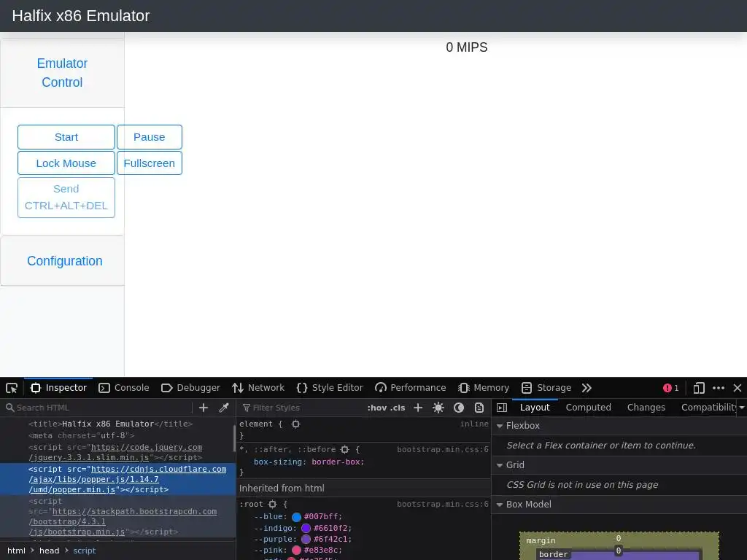Toggle the three-pane inspector sidebar icon
This screenshot has width=747, height=560.
pyautogui.click(x=502, y=408)
